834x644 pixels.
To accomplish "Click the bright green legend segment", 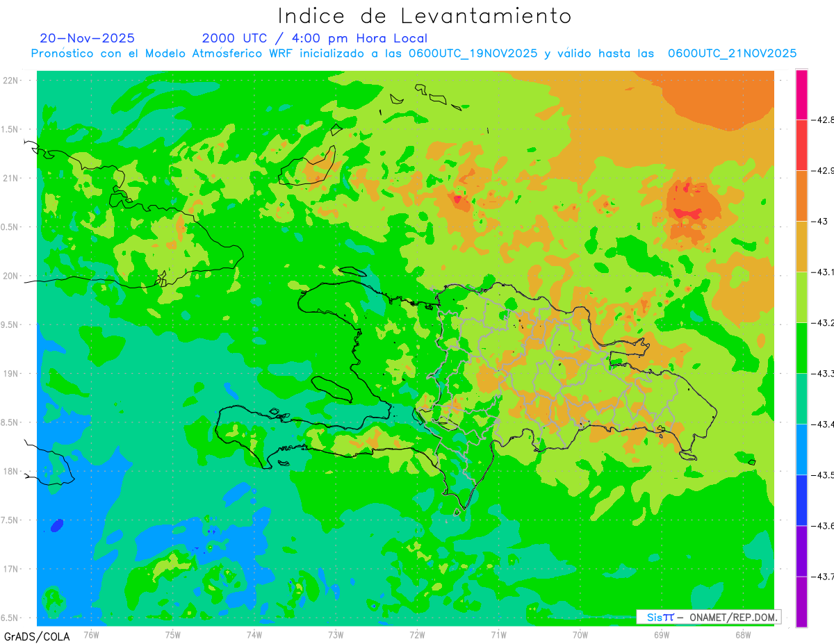I will tap(801, 348).
